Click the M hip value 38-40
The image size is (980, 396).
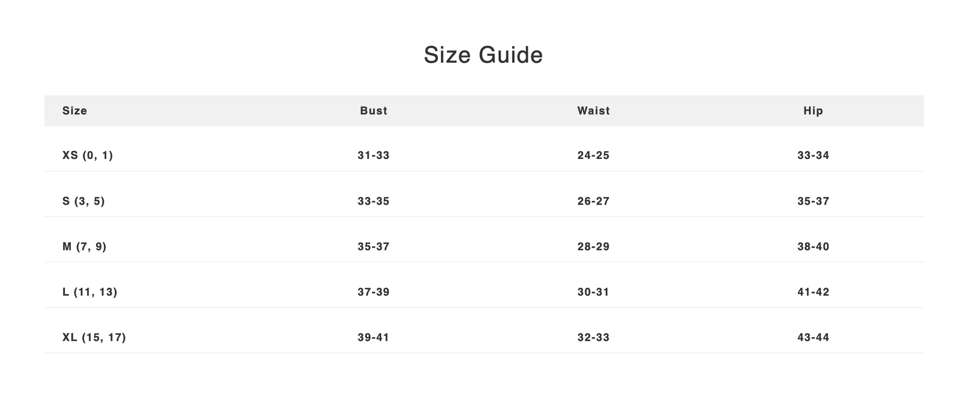tap(813, 247)
